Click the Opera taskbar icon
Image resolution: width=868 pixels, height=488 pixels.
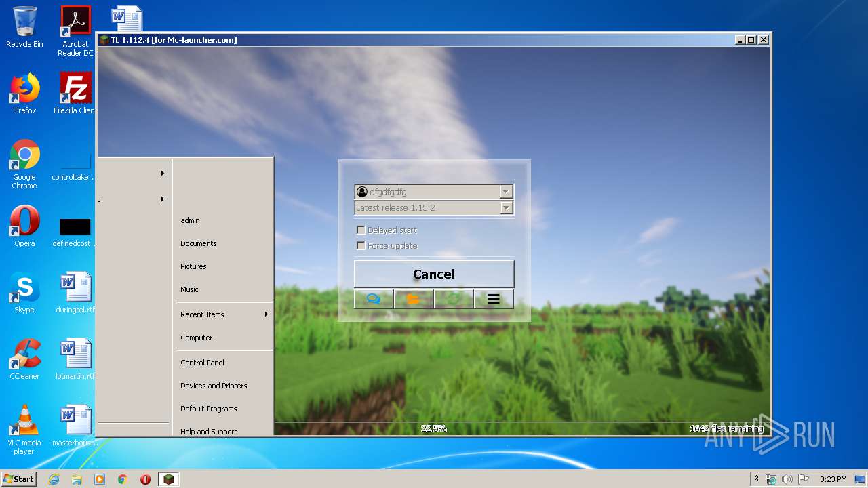tap(145, 479)
